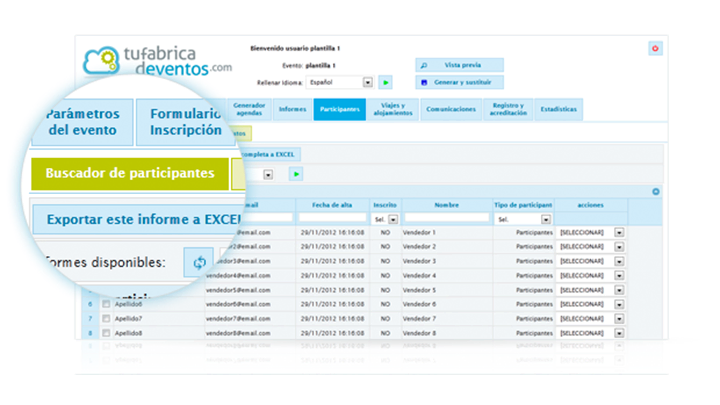Image resolution: width=720 pixels, height=405 pixels.
Task: Expand acciones dropdown for Vendedor 1
Action: coord(619,232)
